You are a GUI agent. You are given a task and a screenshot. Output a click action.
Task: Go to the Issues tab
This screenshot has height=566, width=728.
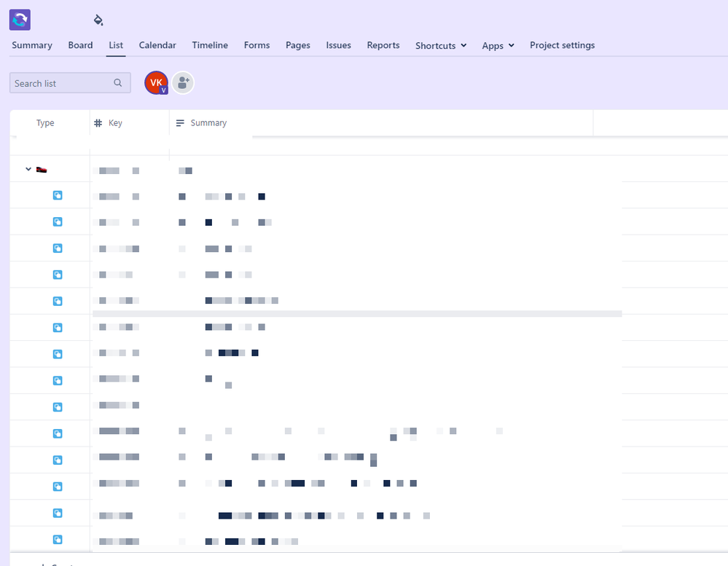coord(338,45)
